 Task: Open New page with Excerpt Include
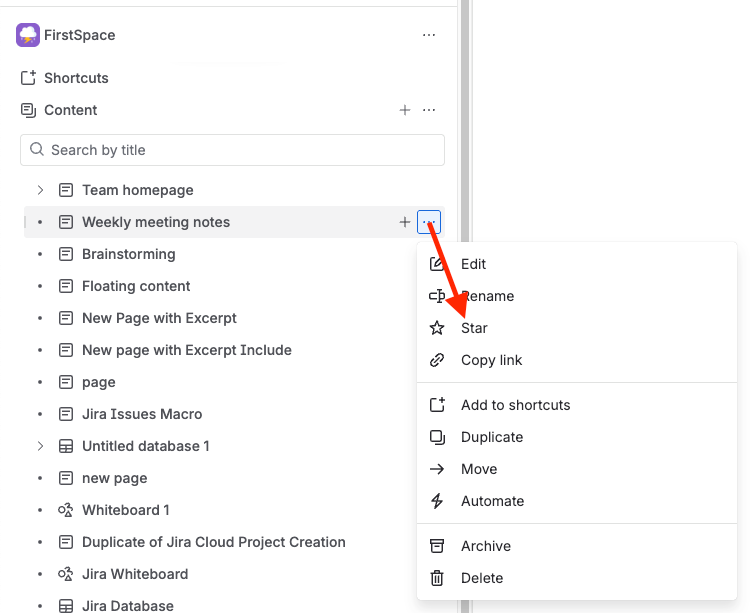(187, 350)
